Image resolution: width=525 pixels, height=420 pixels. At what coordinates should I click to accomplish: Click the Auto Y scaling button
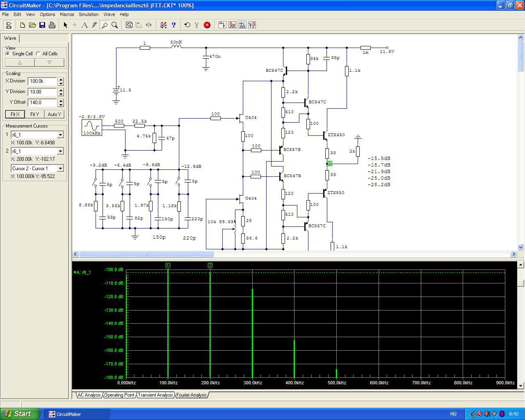(x=54, y=114)
